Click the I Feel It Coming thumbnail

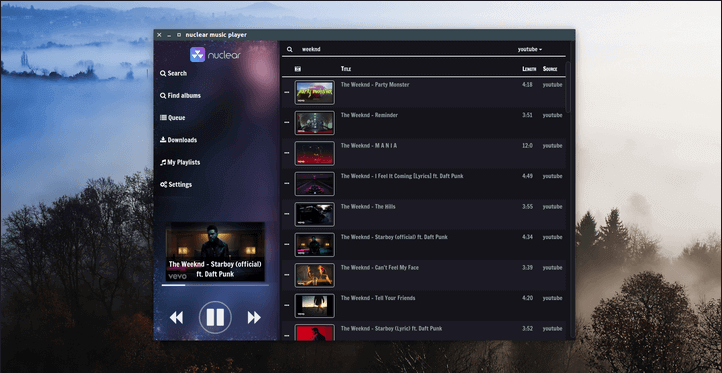314,184
